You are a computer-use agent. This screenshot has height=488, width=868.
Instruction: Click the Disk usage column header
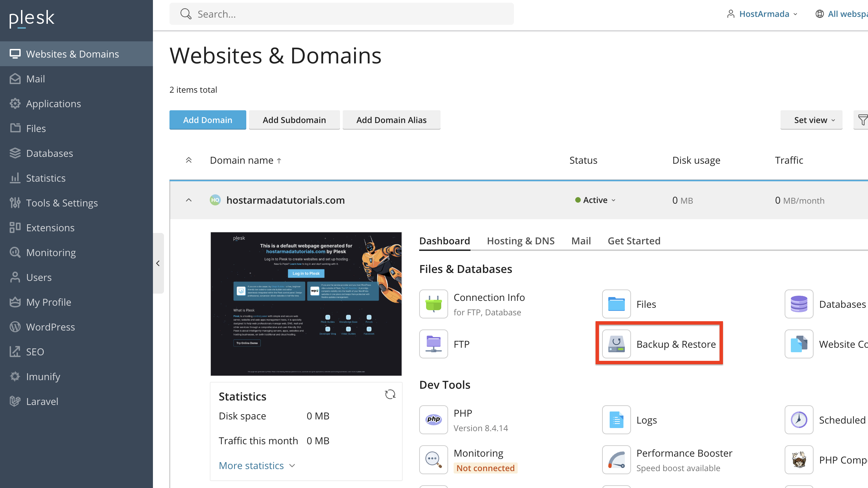tap(696, 160)
